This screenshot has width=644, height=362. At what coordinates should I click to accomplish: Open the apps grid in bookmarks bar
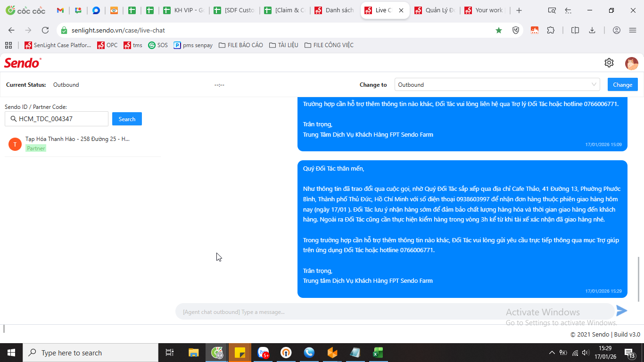tap(8, 45)
